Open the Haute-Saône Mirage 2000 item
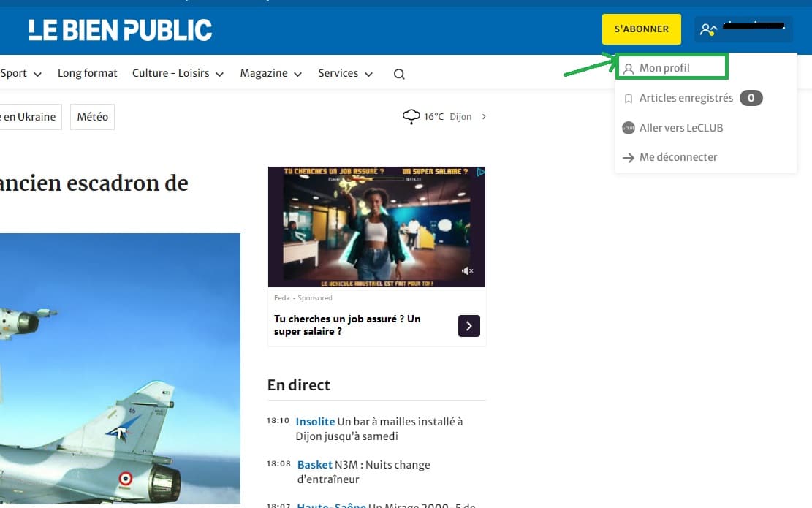 pyautogui.click(x=387, y=505)
